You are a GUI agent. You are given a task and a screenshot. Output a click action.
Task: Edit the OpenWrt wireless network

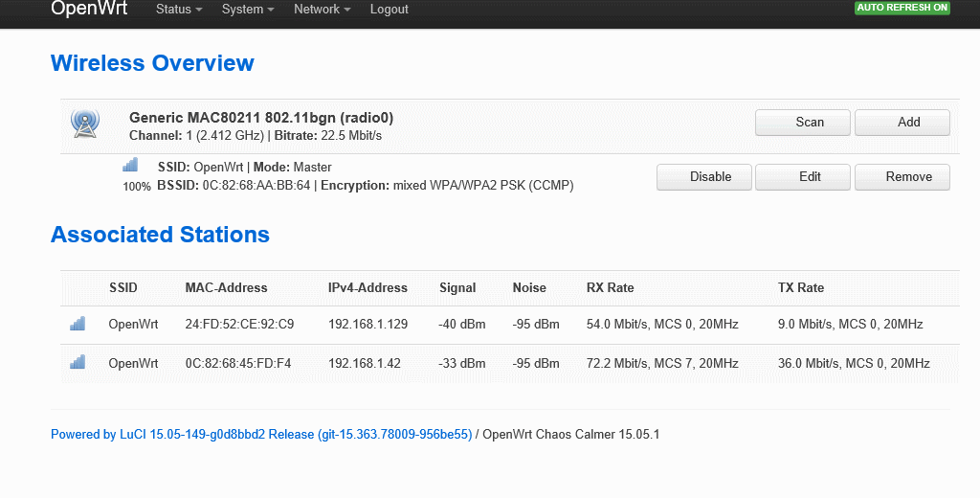pos(803,176)
